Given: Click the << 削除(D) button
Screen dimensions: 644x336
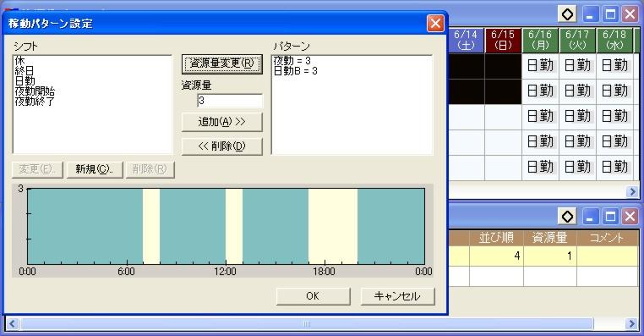Looking at the screenshot, I should pos(221,146).
